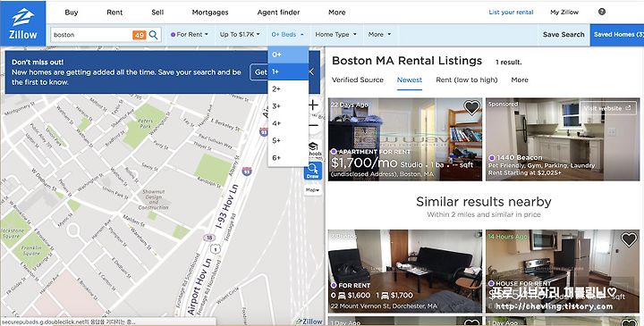Expand the More filters dropdown
This screenshot has width=644, height=326.
pyautogui.click(x=379, y=35)
